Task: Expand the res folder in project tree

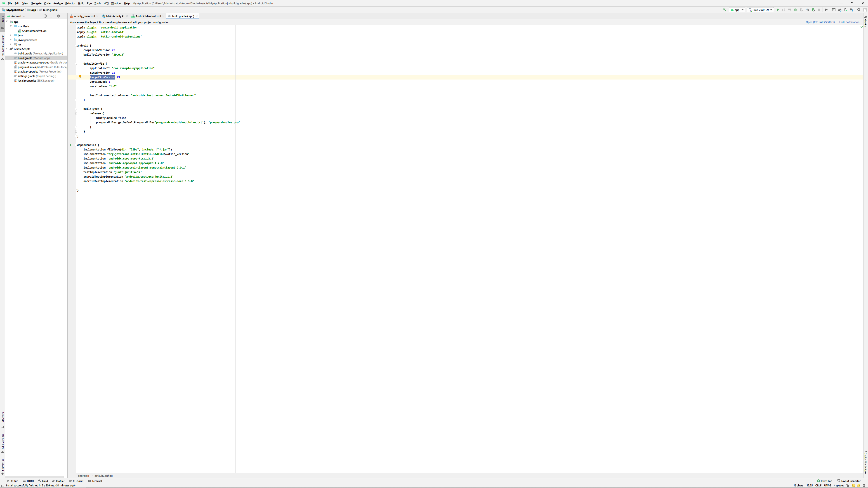Action: click(10, 45)
